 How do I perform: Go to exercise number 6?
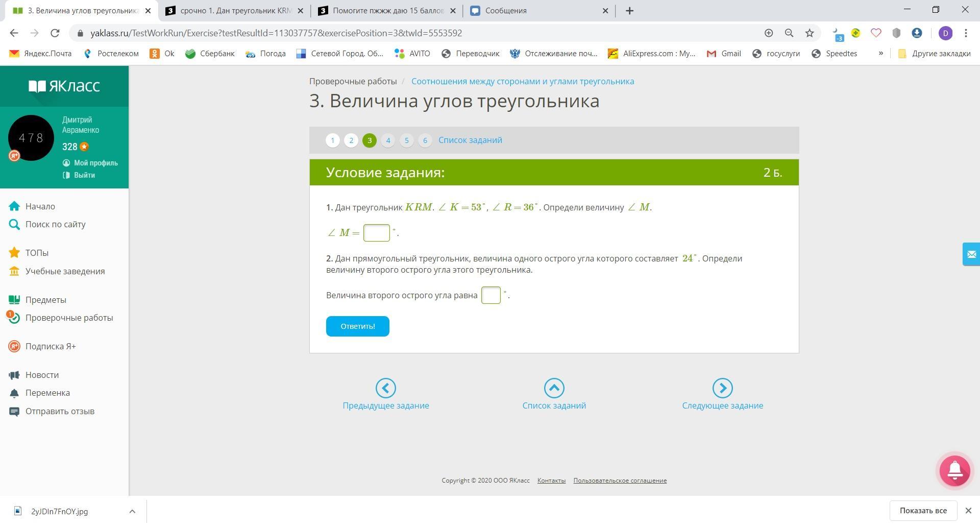pyautogui.click(x=425, y=140)
